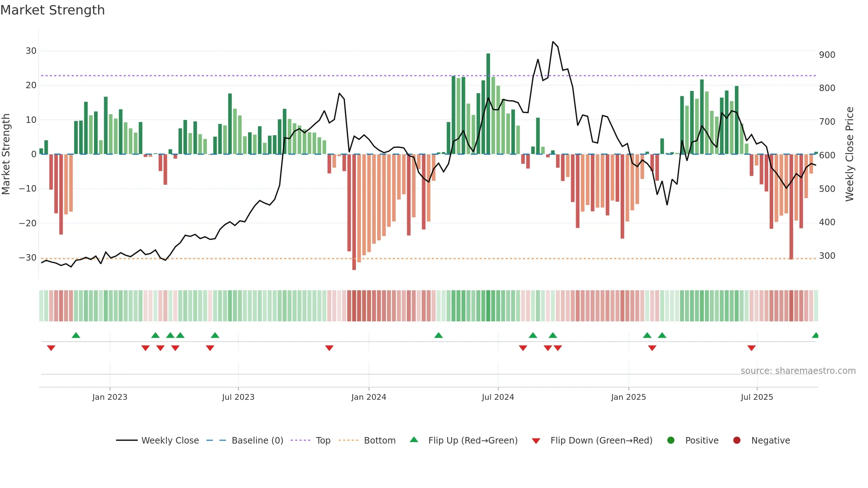This screenshot has width=868, height=488.
Task: Click the −30 strength axis tick
Action: click(28, 258)
